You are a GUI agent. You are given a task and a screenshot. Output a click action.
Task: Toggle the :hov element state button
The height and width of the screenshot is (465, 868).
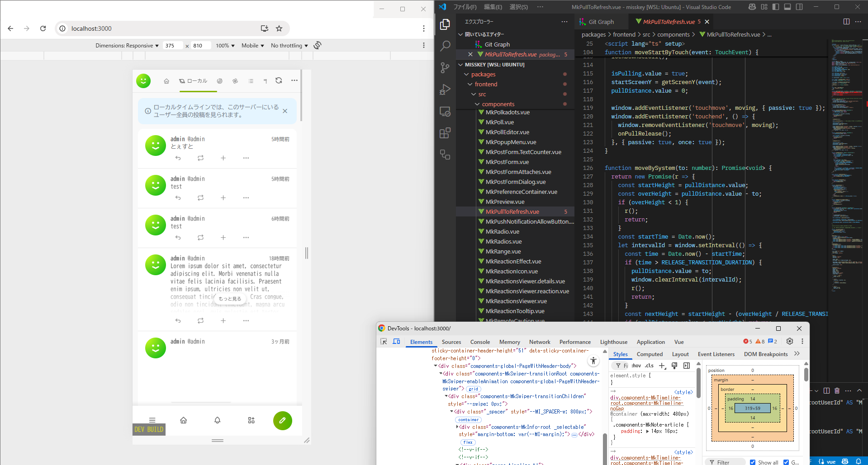pos(636,366)
